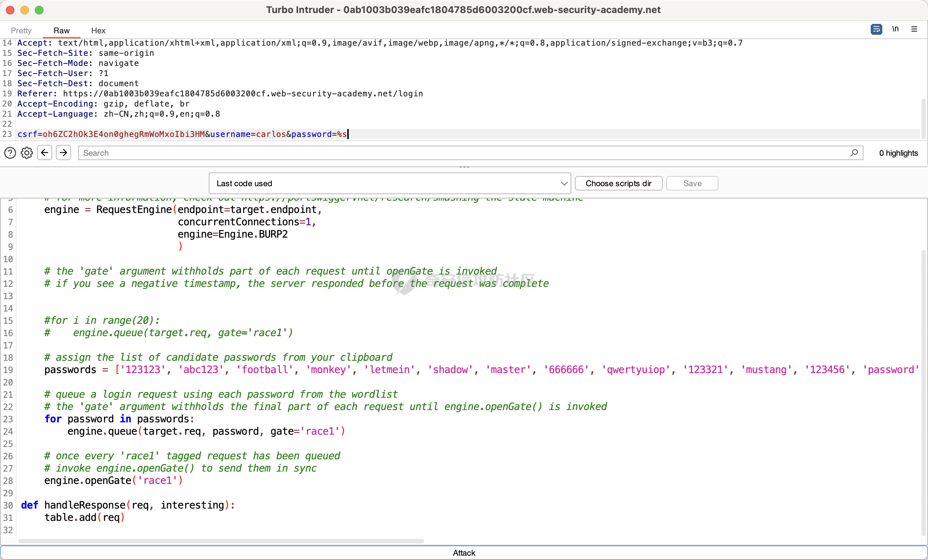Click the Save button
The image size is (928, 560).
point(692,183)
